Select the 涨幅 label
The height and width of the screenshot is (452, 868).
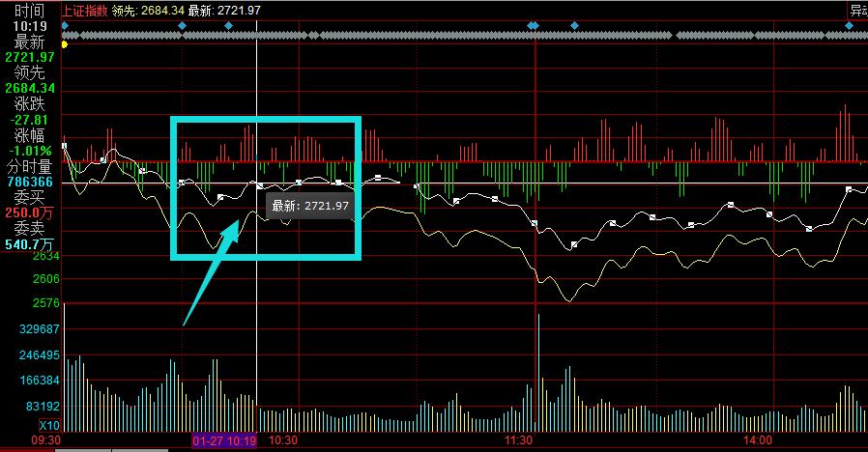point(29,135)
